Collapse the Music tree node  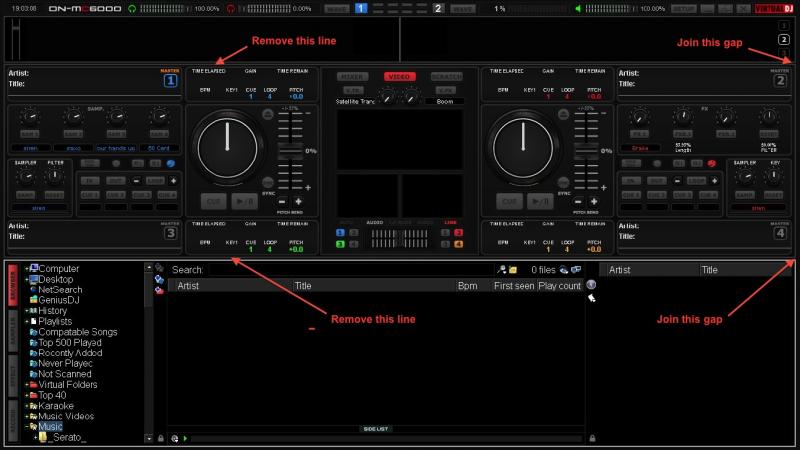tap(27, 427)
